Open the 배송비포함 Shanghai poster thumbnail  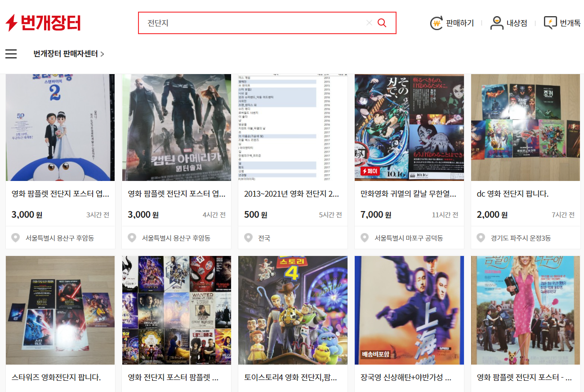[409, 310]
